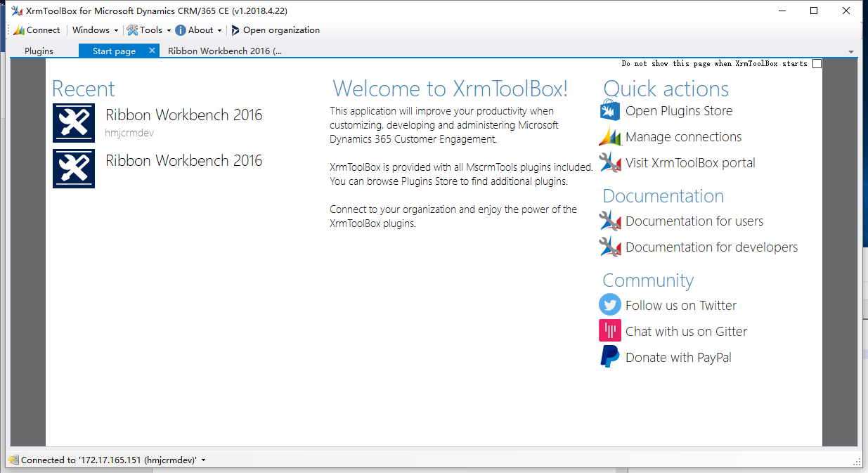Click the connection status icon in status bar

(13, 460)
